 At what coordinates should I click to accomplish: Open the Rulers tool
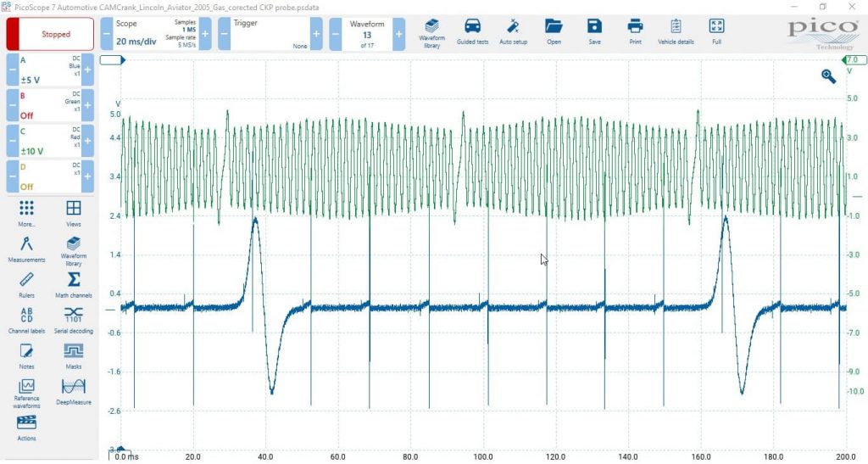[26, 283]
